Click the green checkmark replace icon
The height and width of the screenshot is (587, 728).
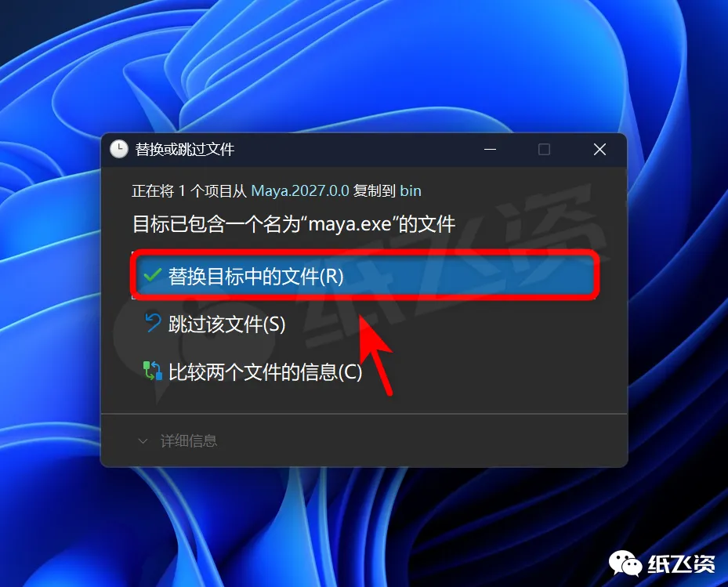[152, 276]
